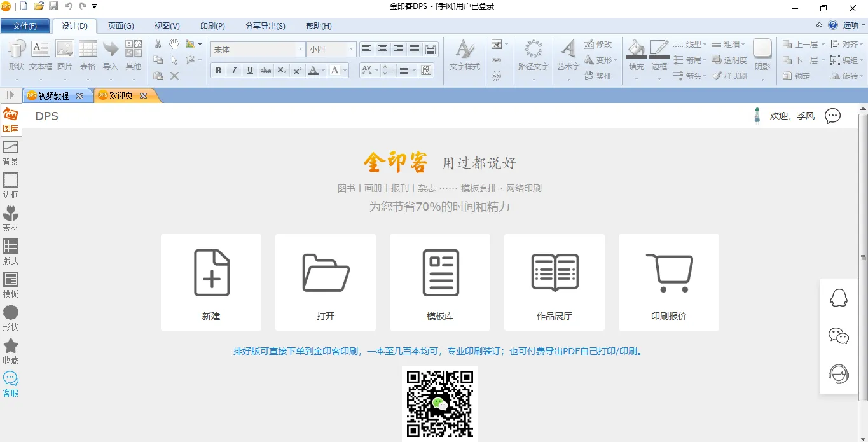Expand the 箭头 arrowhead dropdown
The width and height of the screenshot is (868, 442).
coord(706,76)
